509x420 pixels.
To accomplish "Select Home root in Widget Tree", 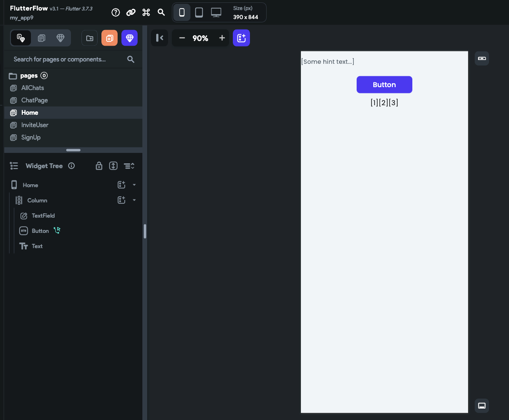I will (x=30, y=185).
